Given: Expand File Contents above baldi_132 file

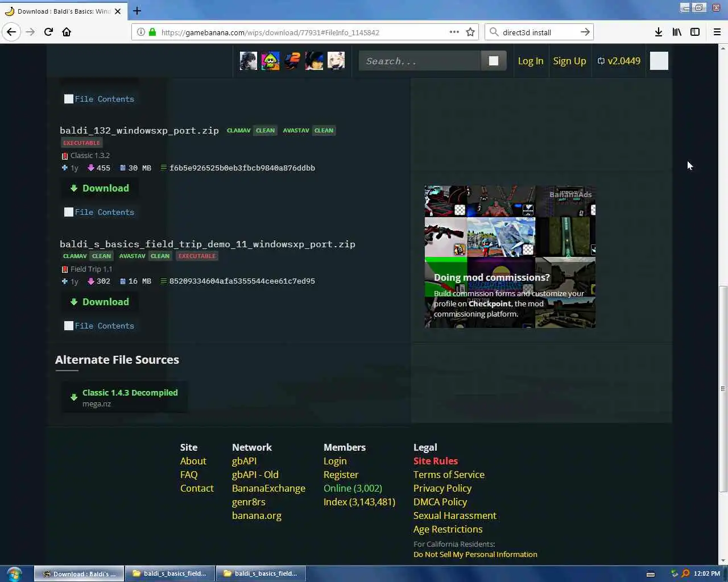Looking at the screenshot, I should tap(99, 99).
